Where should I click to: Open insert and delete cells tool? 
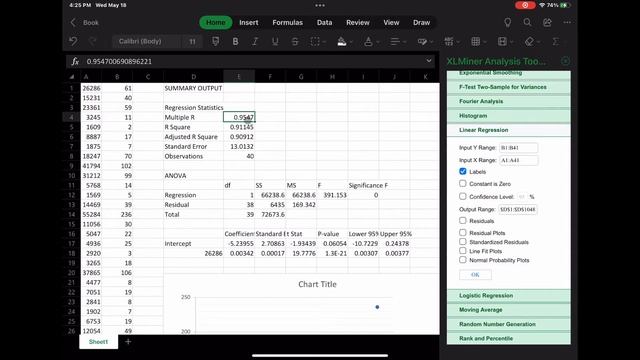(502, 41)
